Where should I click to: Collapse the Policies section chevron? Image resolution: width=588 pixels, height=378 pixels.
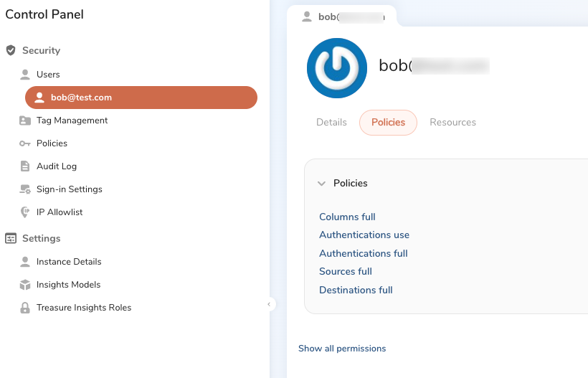pos(322,184)
